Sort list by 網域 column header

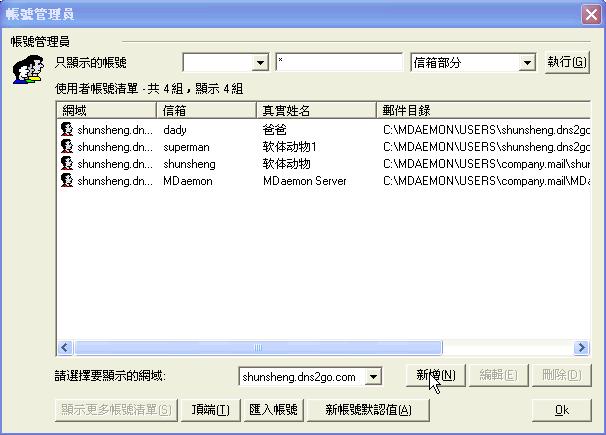point(106,110)
